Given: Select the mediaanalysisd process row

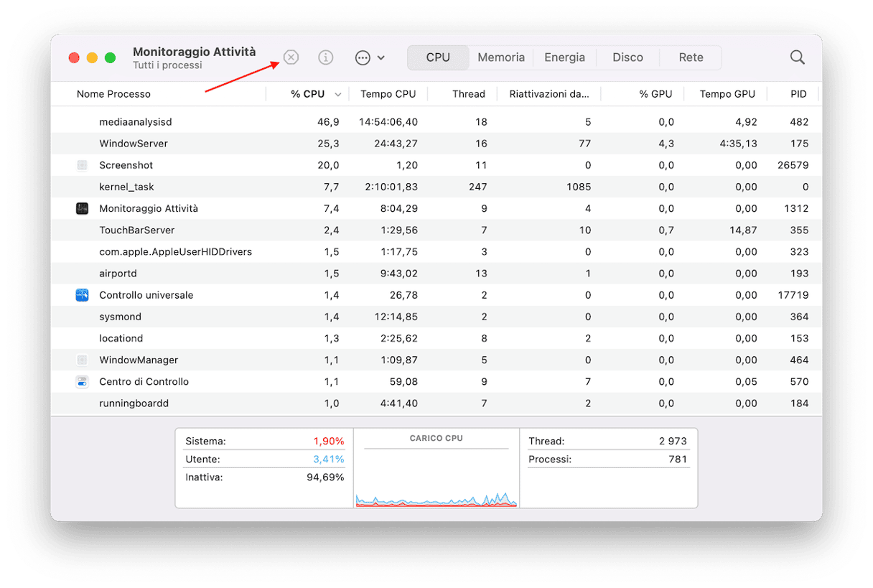Looking at the screenshot, I should coord(436,122).
